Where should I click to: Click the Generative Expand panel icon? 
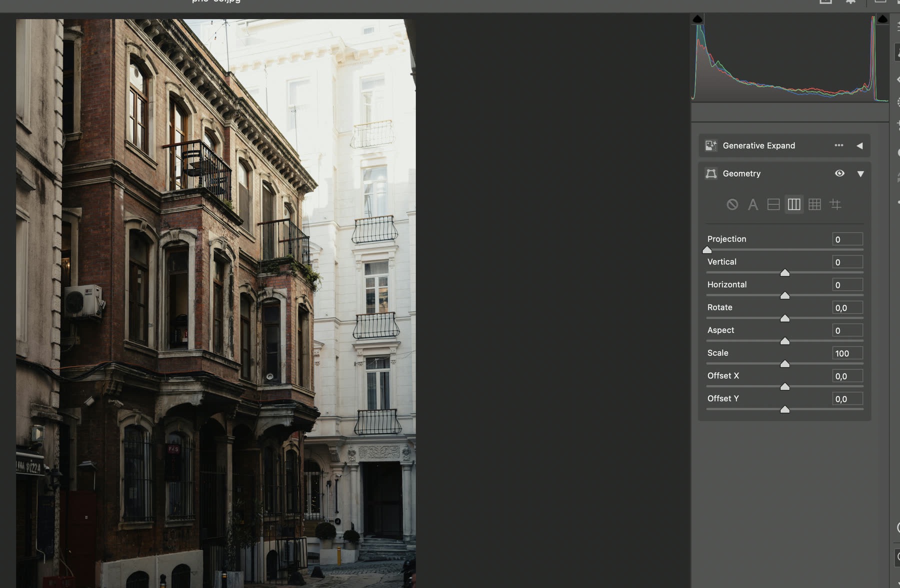(x=710, y=145)
